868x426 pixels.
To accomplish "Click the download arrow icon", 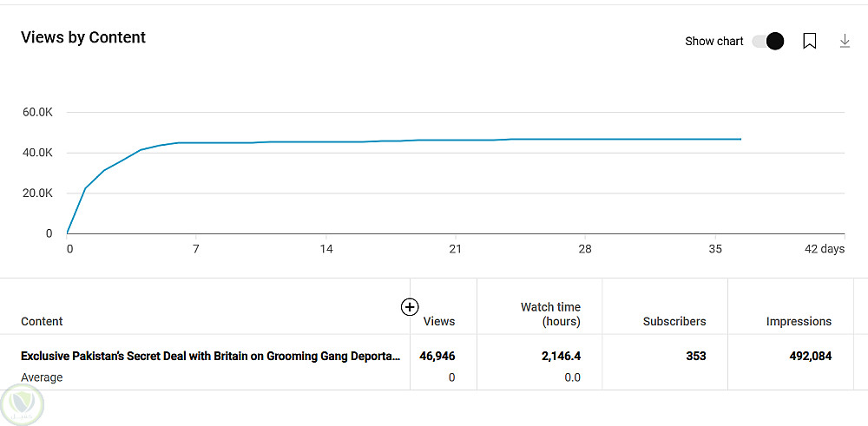I will click(x=845, y=41).
